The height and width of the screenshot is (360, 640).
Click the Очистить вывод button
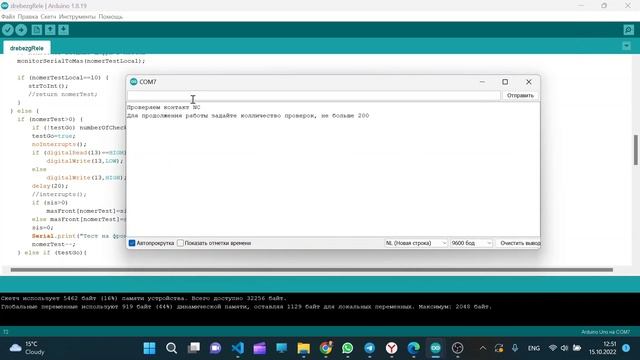coord(519,243)
